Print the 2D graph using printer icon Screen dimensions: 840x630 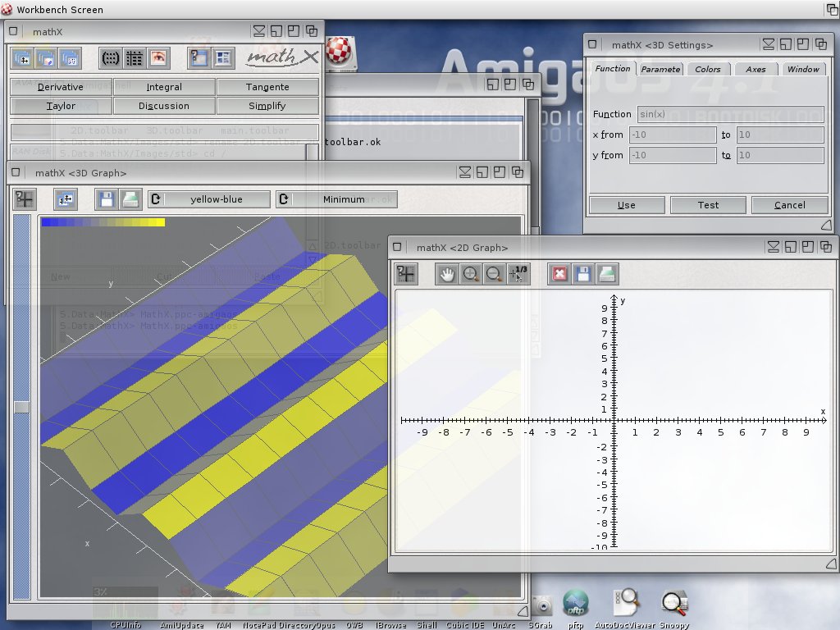coord(606,274)
